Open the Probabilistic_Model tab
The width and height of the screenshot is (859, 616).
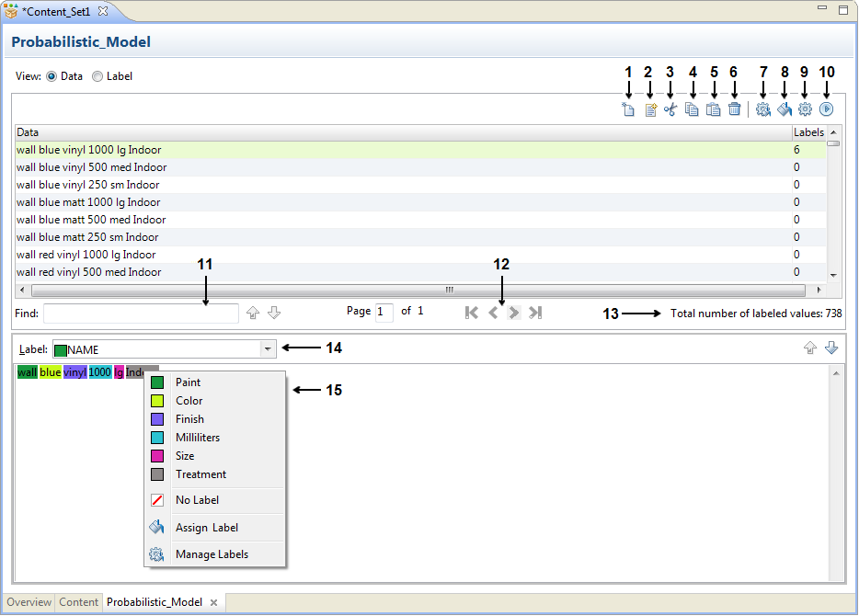click(x=154, y=602)
